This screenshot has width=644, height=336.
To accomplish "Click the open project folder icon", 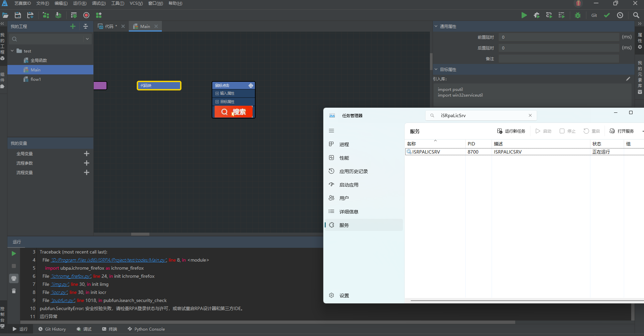I will (x=5, y=15).
